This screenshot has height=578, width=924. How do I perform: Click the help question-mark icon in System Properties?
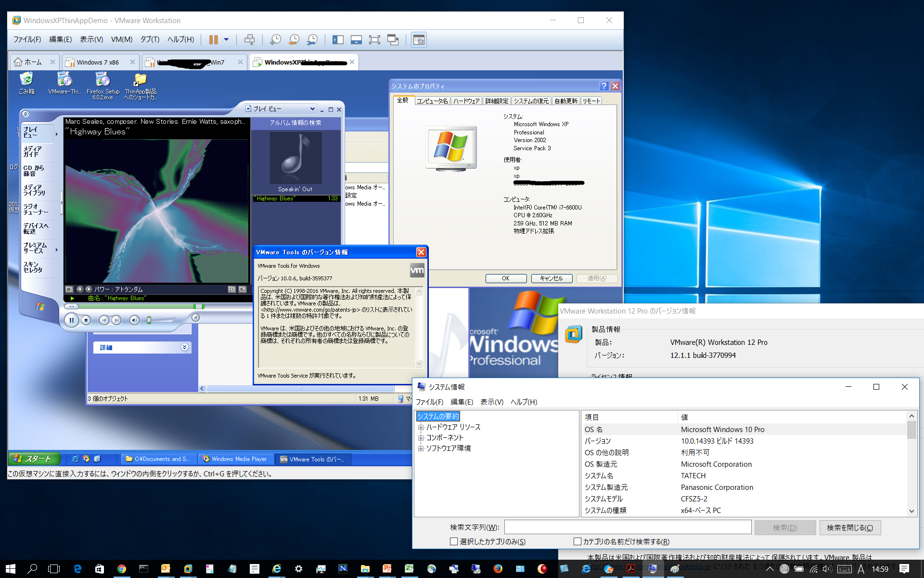click(x=604, y=86)
